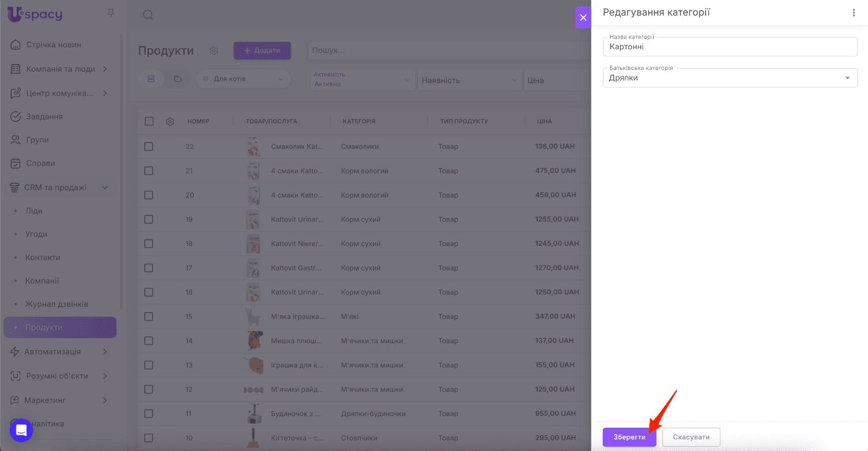Viewport: 868px width, 451px height.
Task: Close the category editing panel
Action: (583, 17)
